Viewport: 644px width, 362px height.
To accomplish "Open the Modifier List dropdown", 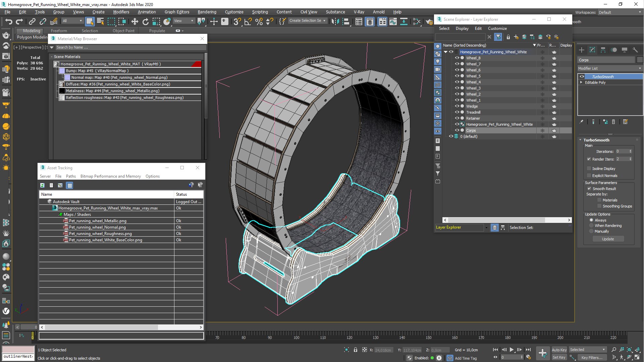I will pos(610,68).
